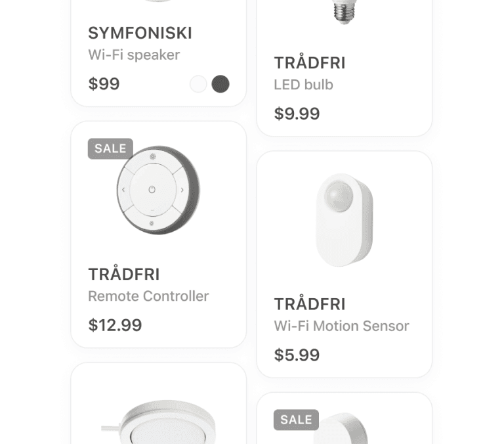Screen dimensions: 504x444
Task: Click the TRÅDFRI title above Remote Controller
Action: 124,274
